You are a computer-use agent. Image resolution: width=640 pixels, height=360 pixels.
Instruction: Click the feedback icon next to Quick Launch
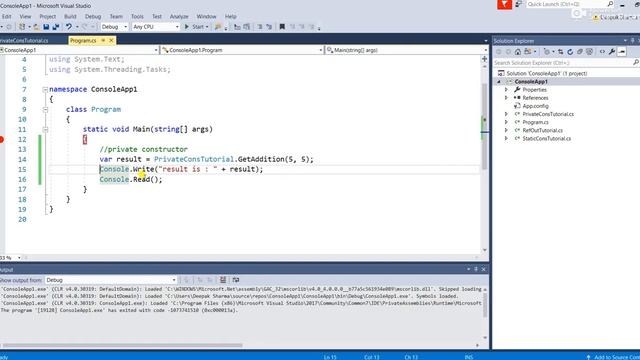pos(518,4)
